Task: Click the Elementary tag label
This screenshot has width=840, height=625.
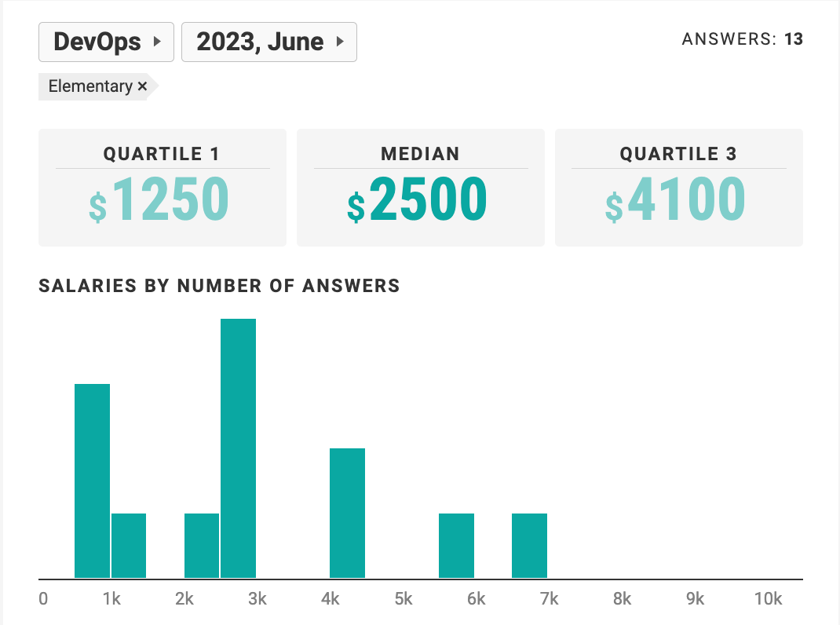Action: (x=90, y=86)
